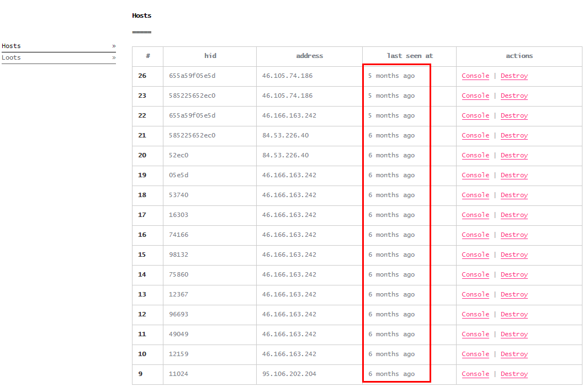Destroy host 17
Image resolution: width=588 pixels, height=392 pixels.
click(x=514, y=215)
